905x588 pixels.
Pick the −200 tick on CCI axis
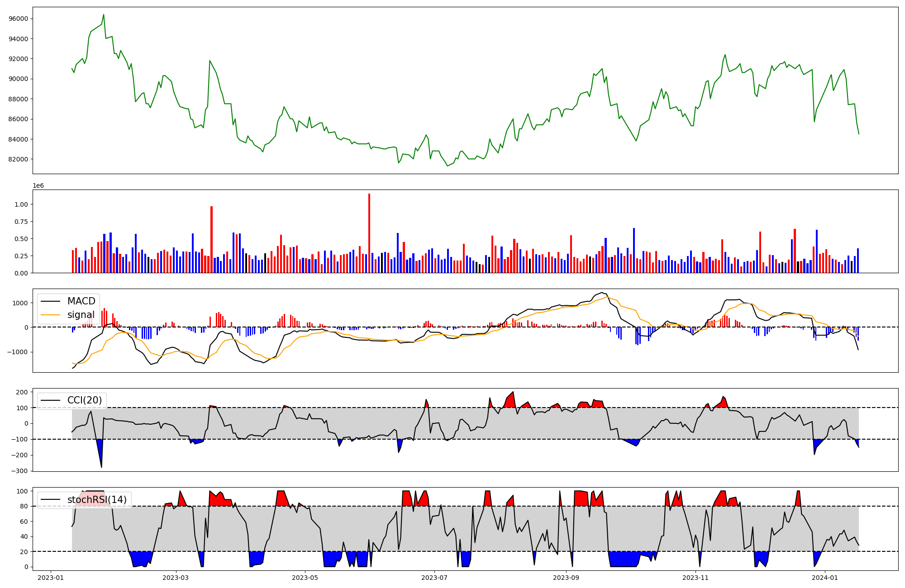[x=20, y=455]
